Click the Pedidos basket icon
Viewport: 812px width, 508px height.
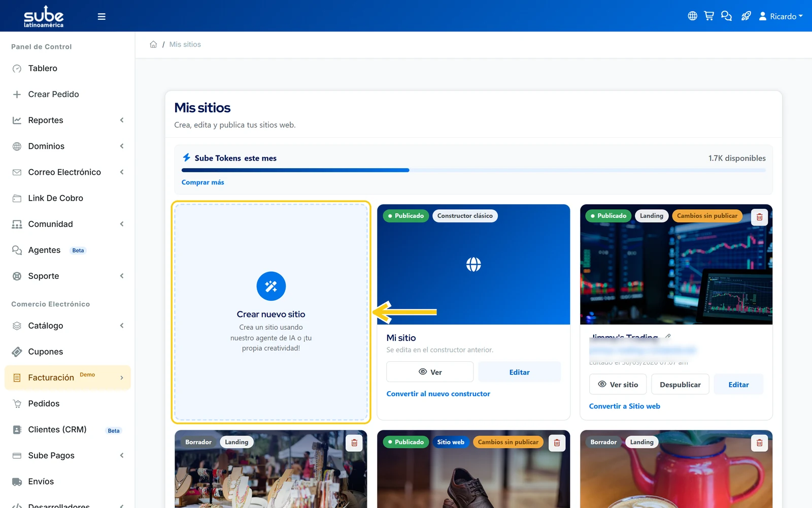(x=17, y=404)
